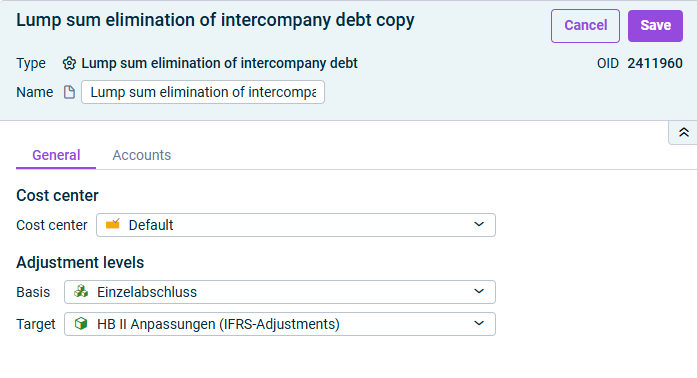
Task: Switch to the Accounts tab
Action: [141, 155]
